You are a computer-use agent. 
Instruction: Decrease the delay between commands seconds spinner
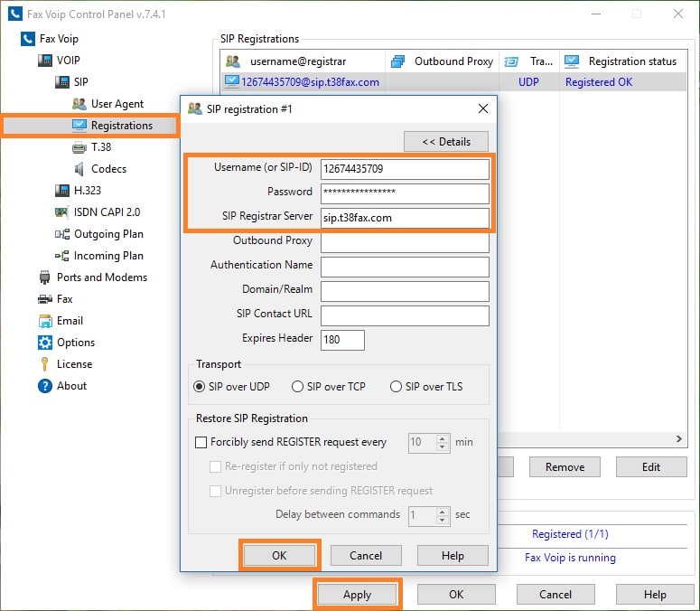(x=442, y=520)
